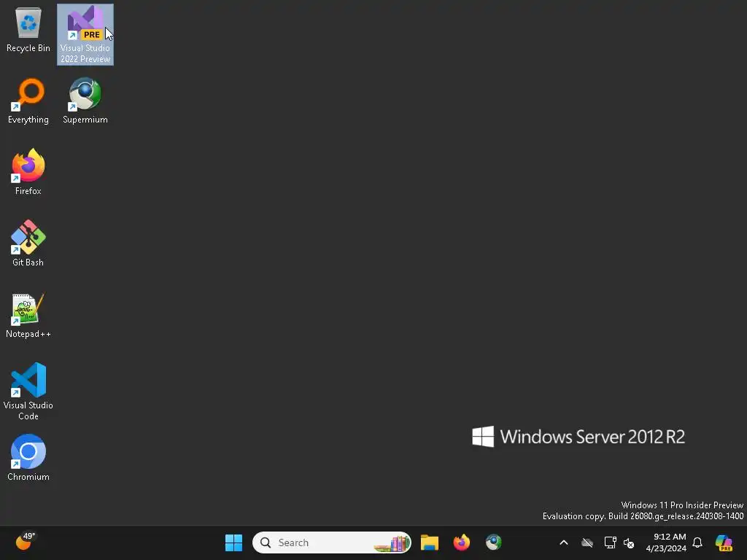
Task: Open the weather widget showing 49°
Action: (x=26, y=542)
